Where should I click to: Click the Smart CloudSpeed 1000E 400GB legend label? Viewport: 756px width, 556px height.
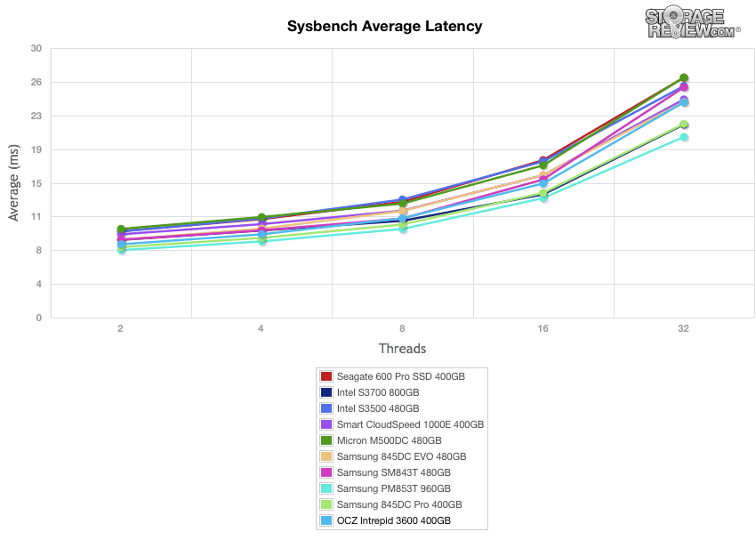410,424
